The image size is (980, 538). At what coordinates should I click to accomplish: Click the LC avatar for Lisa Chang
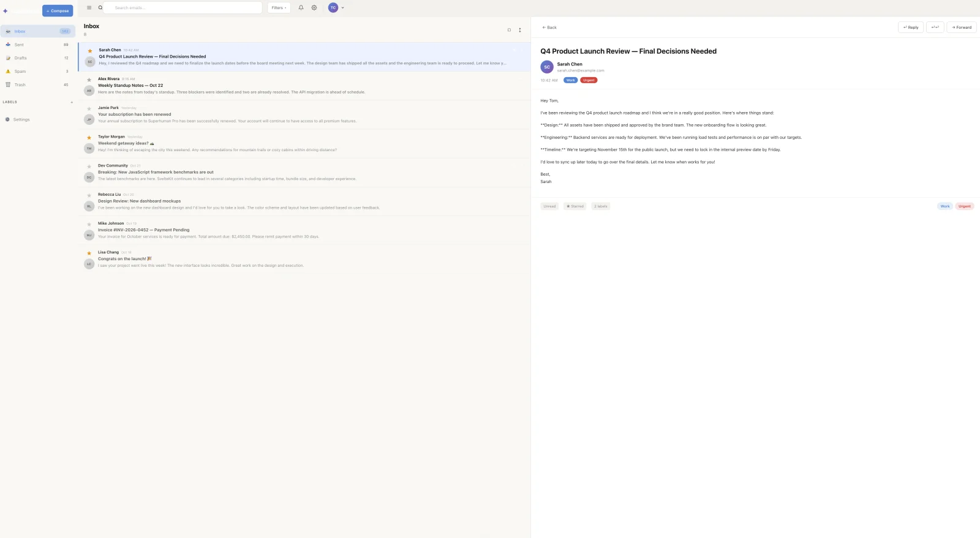[89, 264]
